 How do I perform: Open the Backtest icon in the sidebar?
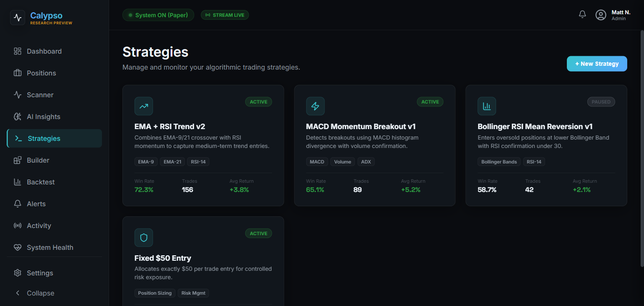tap(18, 182)
